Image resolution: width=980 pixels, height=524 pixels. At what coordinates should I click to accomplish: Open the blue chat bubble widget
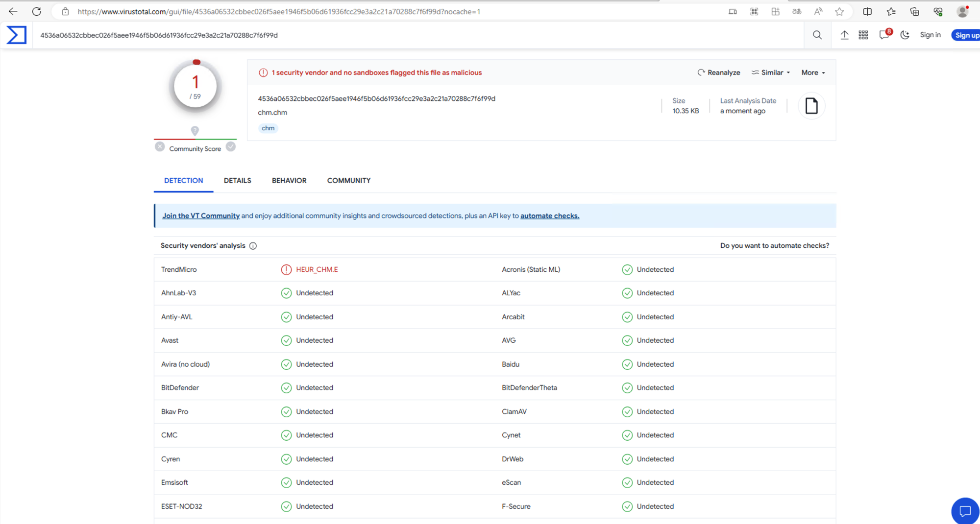coord(965,511)
